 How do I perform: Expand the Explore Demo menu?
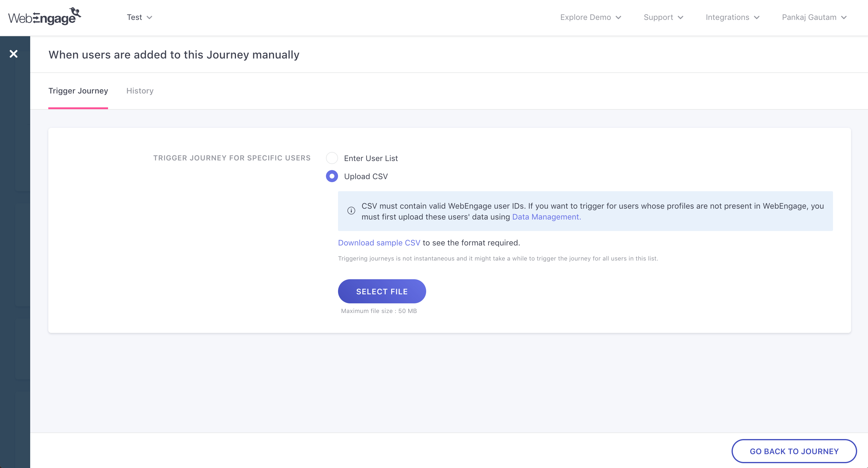(585, 17)
